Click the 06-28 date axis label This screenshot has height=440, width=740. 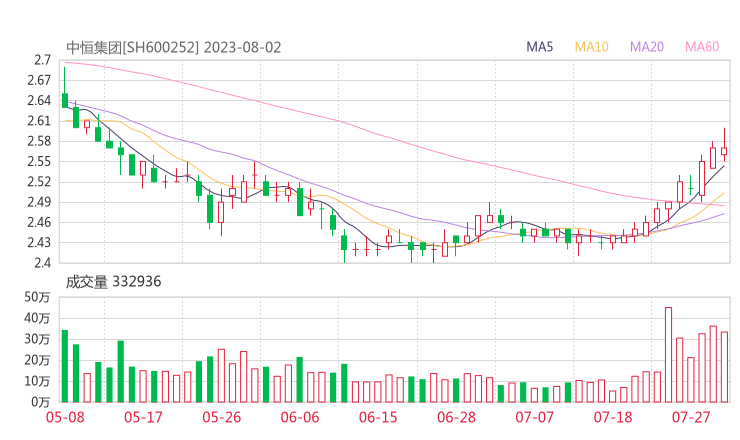456,417
